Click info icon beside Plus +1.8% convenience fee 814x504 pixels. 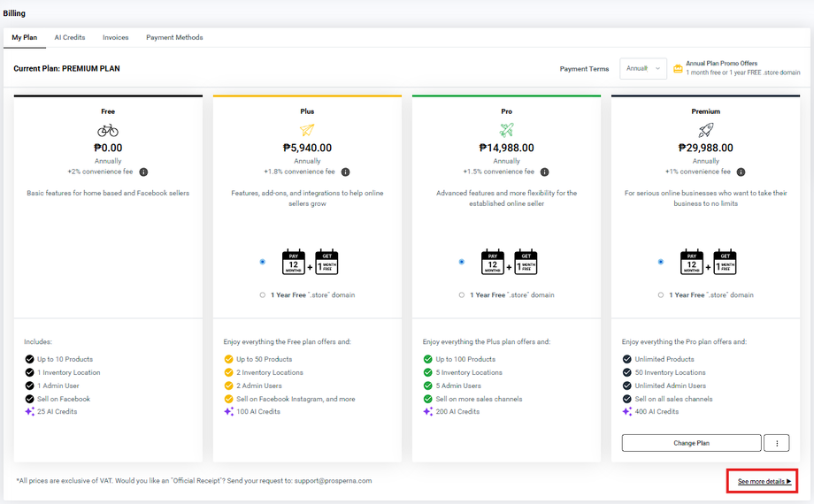point(345,172)
